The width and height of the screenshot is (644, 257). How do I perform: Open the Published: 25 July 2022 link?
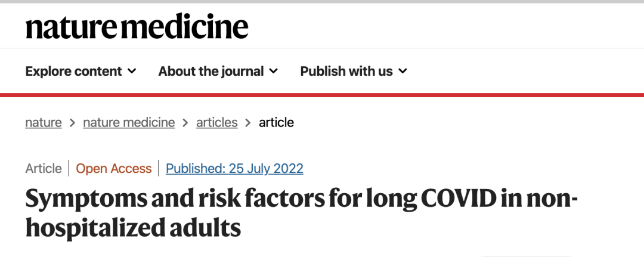[234, 169]
